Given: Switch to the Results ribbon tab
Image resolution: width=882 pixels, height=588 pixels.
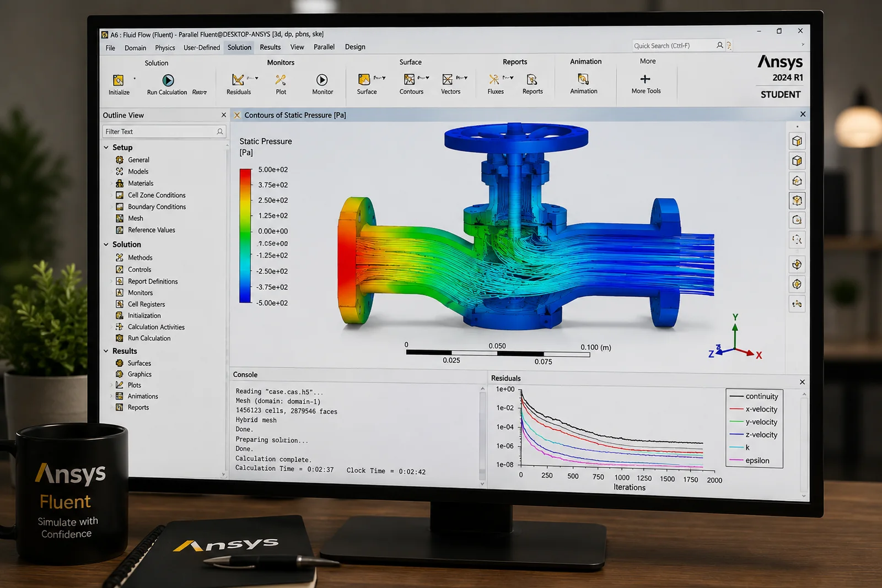Looking at the screenshot, I should point(270,47).
